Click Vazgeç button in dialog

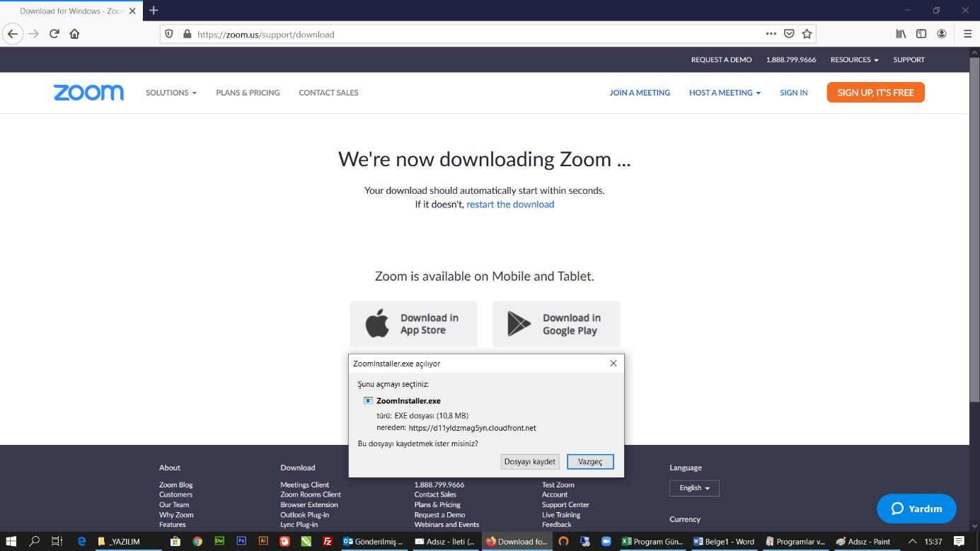tap(590, 462)
